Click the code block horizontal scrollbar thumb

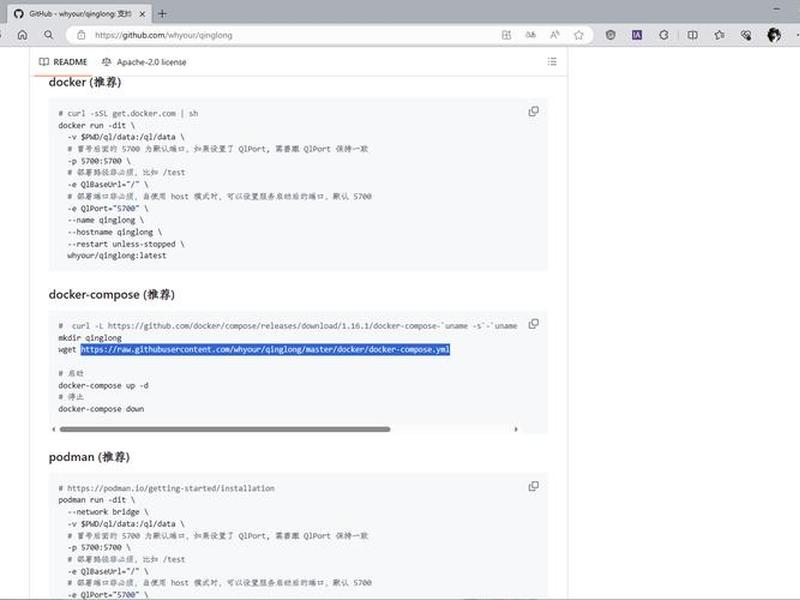(225, 429)
